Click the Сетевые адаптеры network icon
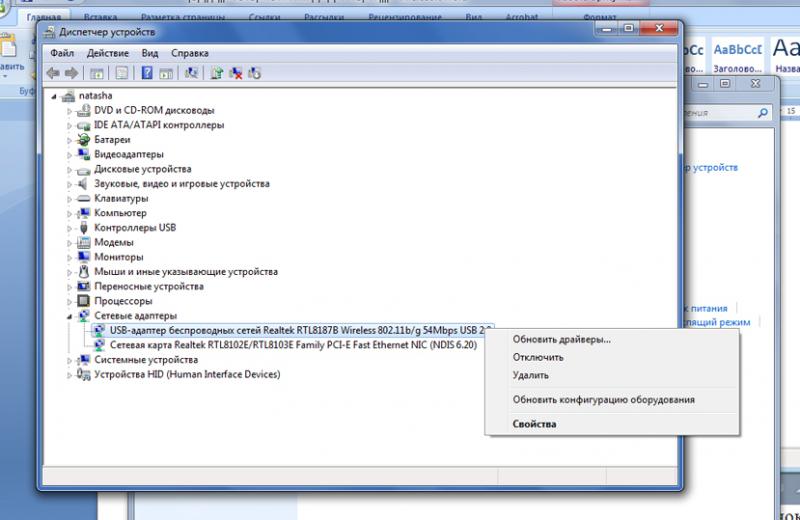Screen dimensions: 800x520 (x=83, y=316)
